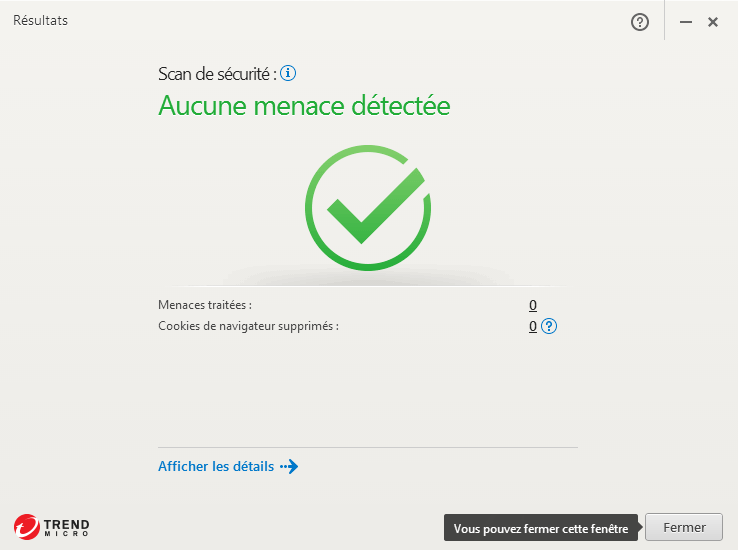Click the Résultats window title

click(x=40, y=21)
